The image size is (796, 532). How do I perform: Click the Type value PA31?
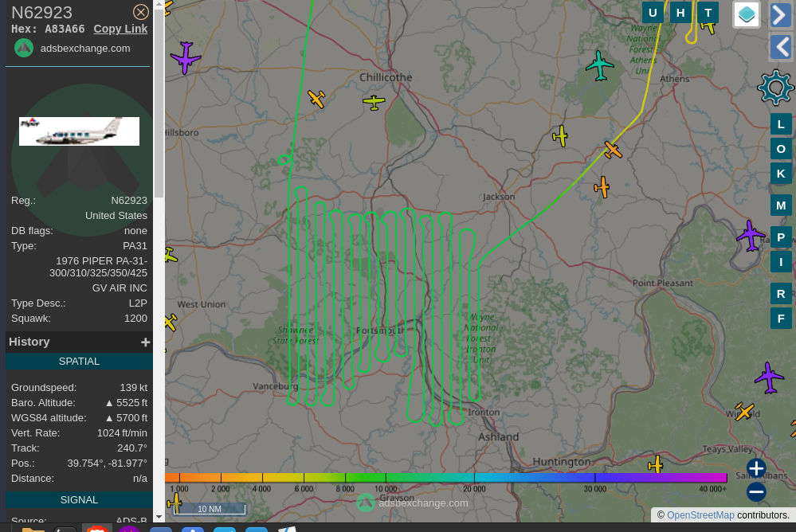[135, 246]
